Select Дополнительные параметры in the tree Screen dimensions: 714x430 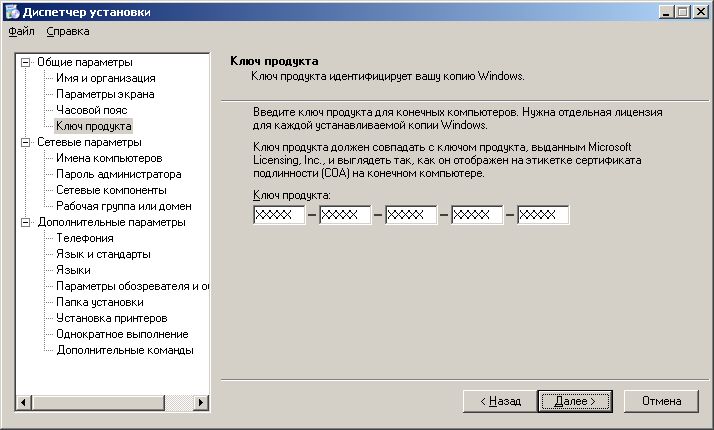(112, 222)
